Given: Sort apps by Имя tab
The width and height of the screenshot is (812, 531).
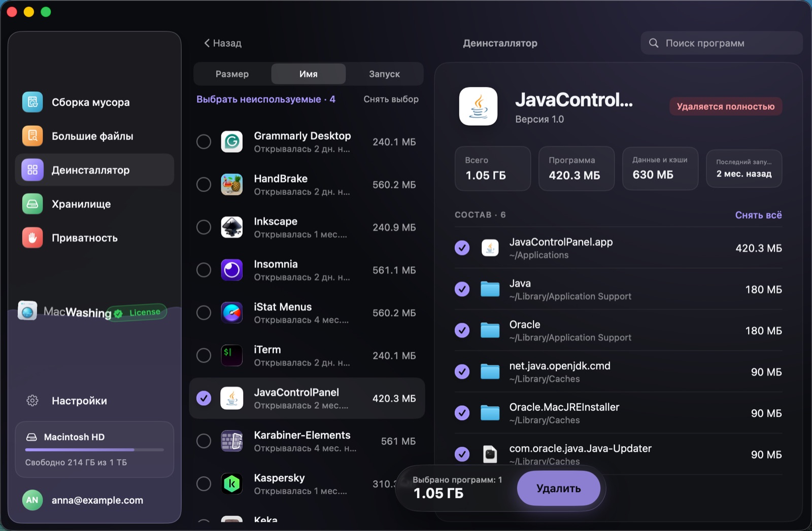Looking at the screenshot, I should pos(309,74).
